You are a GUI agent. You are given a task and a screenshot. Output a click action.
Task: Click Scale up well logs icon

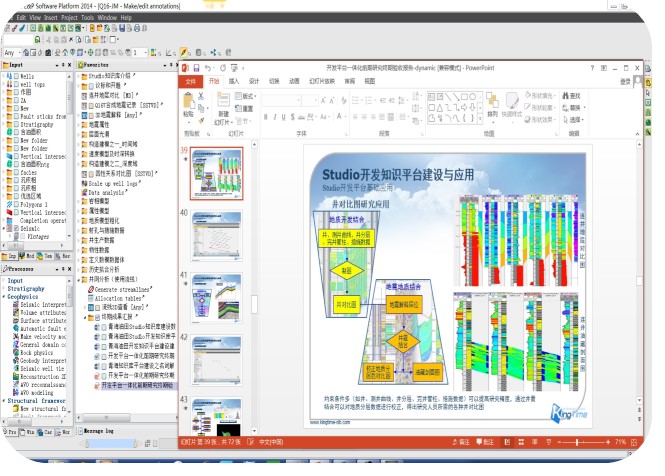click(x=84, y=184)
